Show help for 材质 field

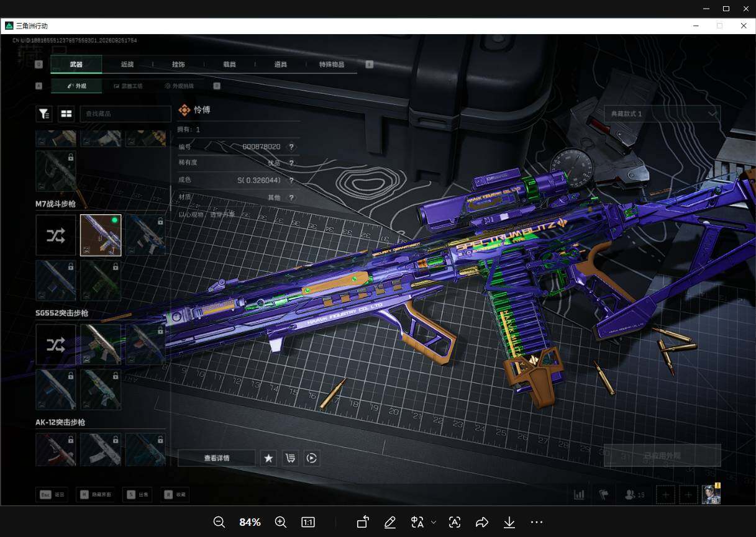[291, 197]
